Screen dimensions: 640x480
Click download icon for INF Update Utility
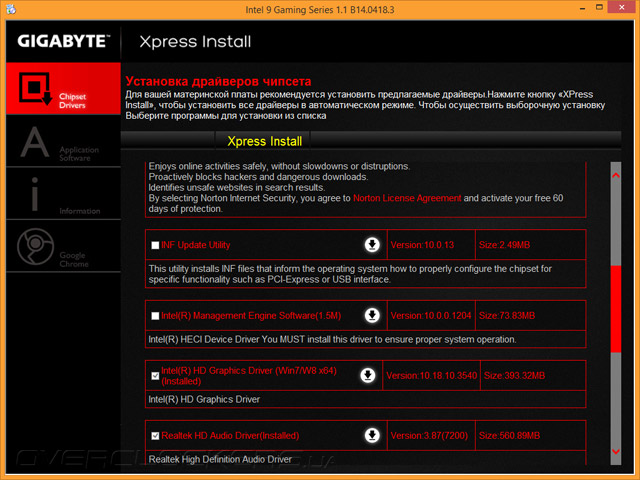372,245
